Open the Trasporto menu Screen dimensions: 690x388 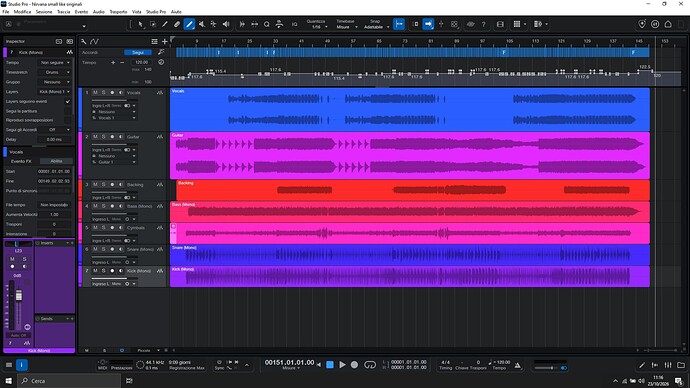[118, 12]
